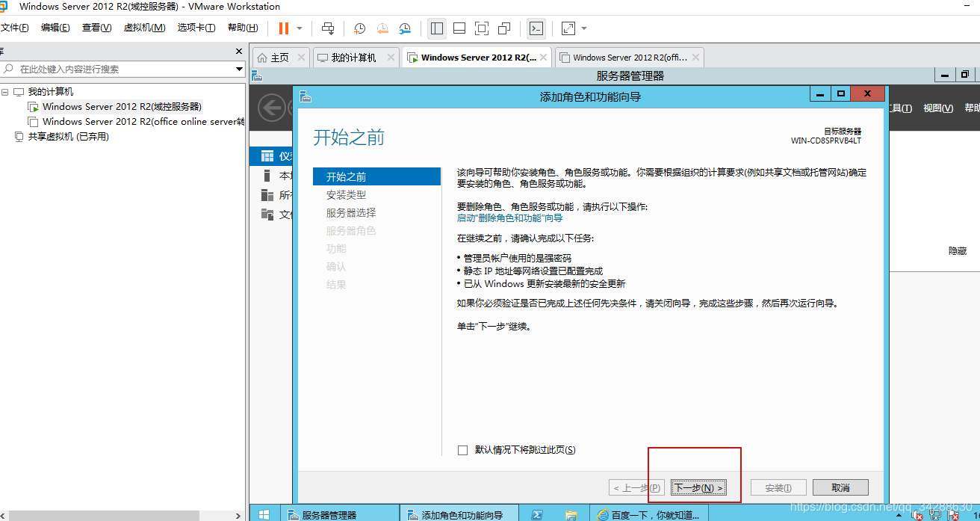Image resolution: width=980 pixels, height=521 pixels.
Task: Switch to Unity mode
Action: click(x=504, y=28)
